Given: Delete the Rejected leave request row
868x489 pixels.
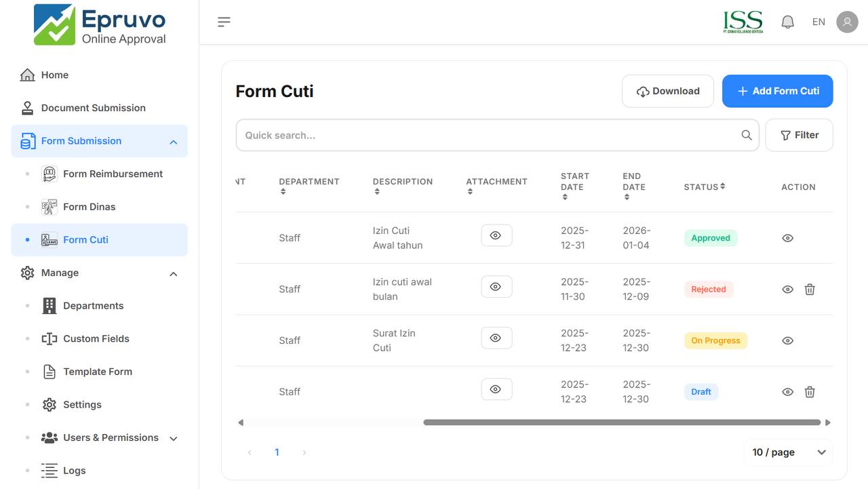Looking at the screenshot, I should coord(810,290).
